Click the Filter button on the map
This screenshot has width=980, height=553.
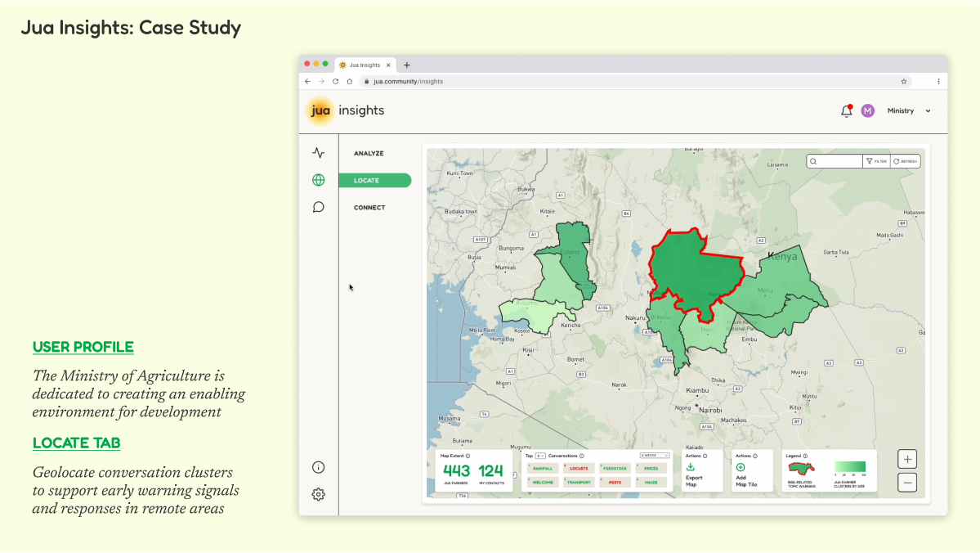pos(877,161)
